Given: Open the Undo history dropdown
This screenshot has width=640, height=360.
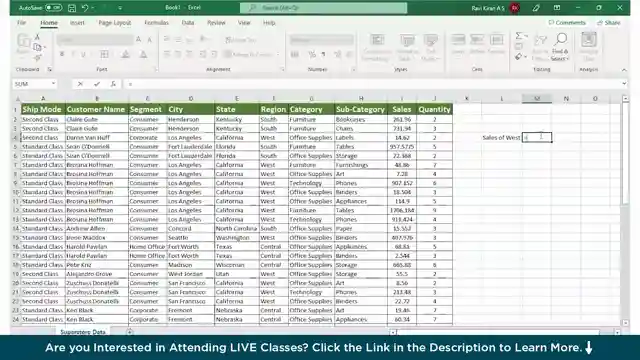Looking at the screenshot, I should (93, 8).
